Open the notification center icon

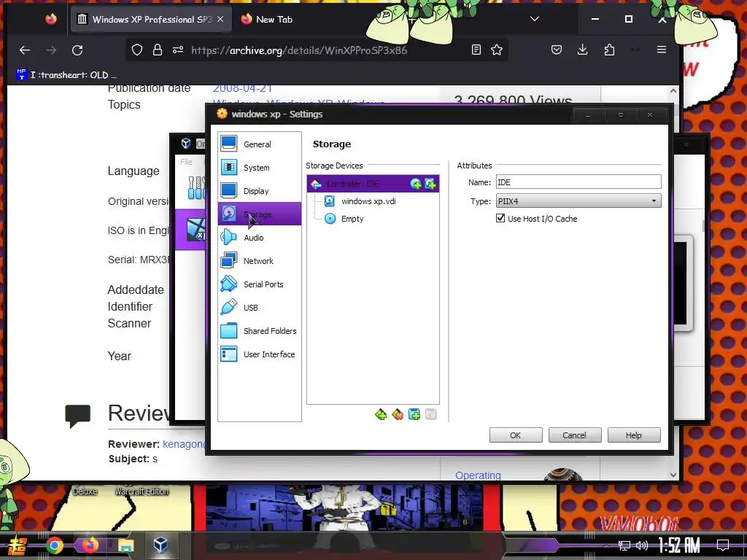[723, 545]
